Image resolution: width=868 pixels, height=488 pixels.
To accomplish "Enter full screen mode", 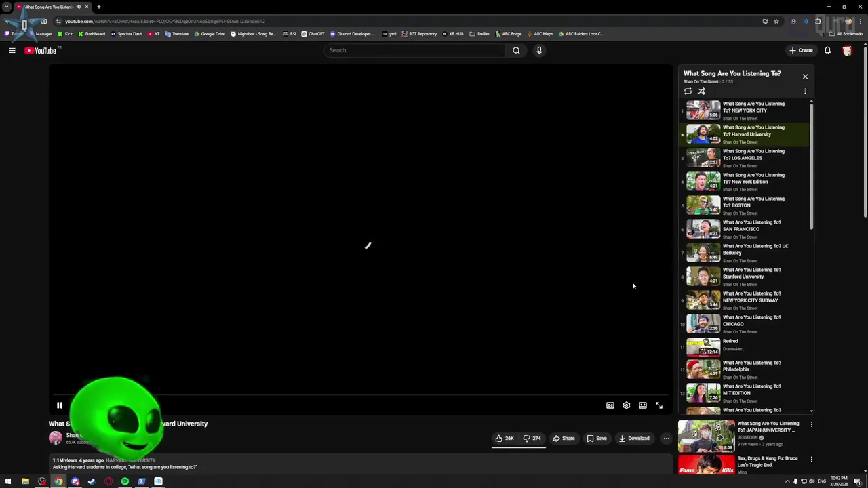I will coord(659,405).
